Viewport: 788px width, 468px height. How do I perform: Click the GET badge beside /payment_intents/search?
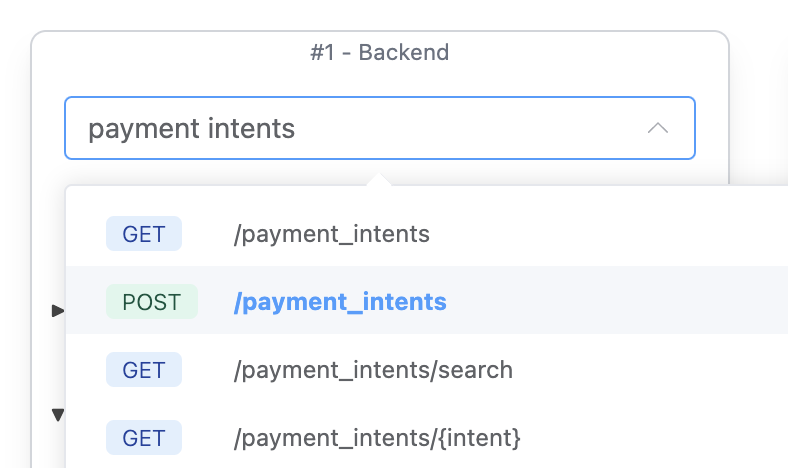click(x=144, y=370)
